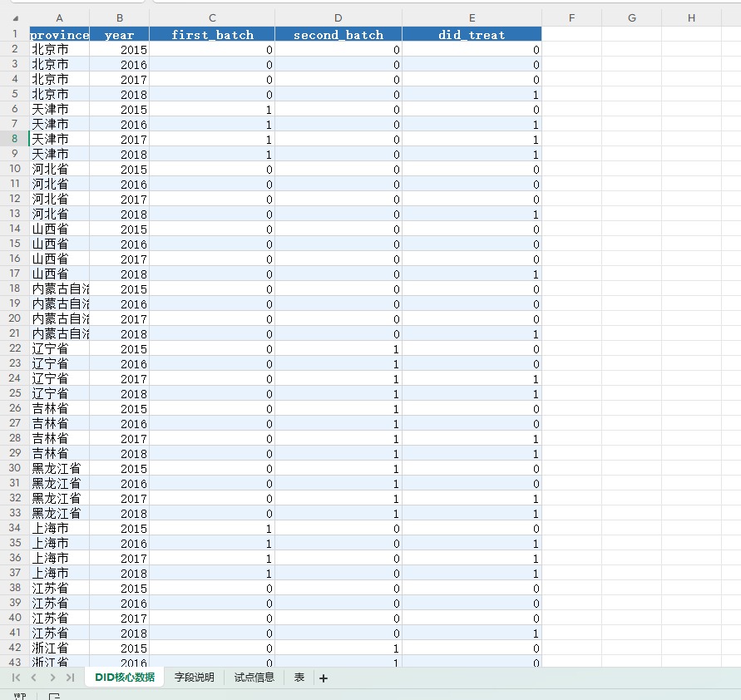This screenshot has height=700, width=741.
Task: Click first_batch value 1 in row 34
Action: tap(212, 528)
